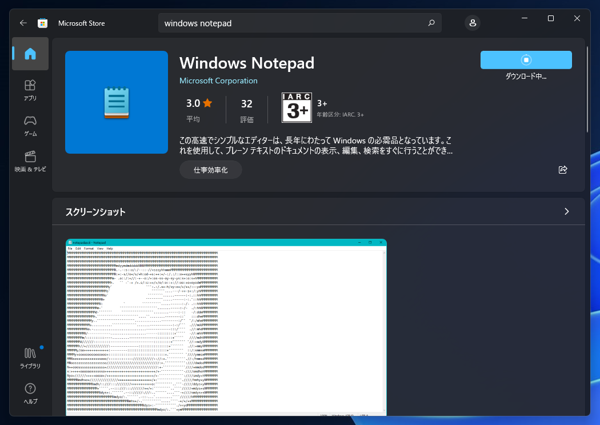Click the 仕事効率化 category tag

[x=210, y=170]
